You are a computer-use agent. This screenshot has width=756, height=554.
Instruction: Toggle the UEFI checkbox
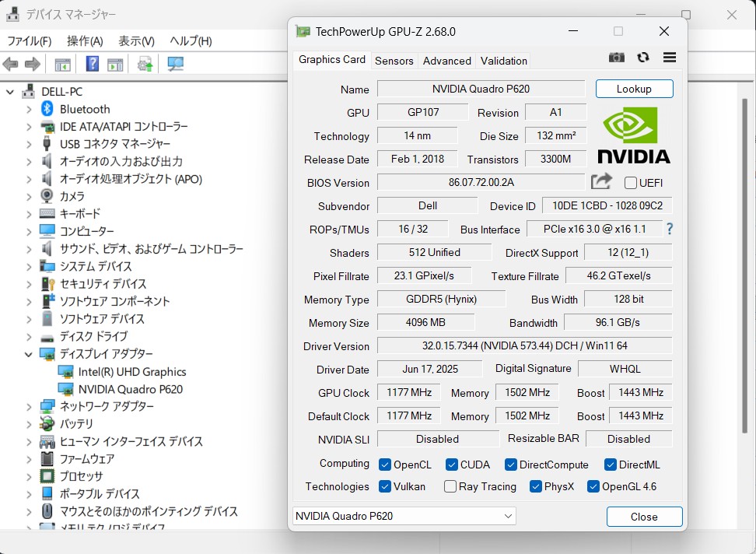(x=631, y=183)
